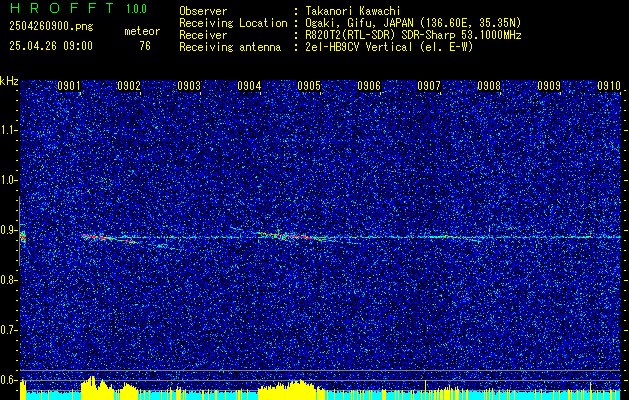
Task: Click the meteor count 76
Action: click(145, 46)
